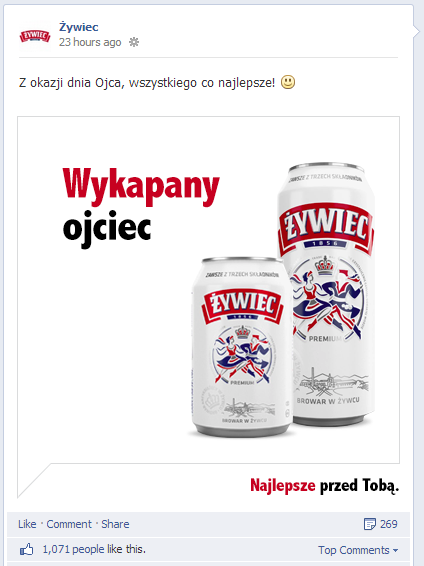Click the large Żywiec can in photo
The width and height of the screenshot is (424, 566).
(327, 294)
